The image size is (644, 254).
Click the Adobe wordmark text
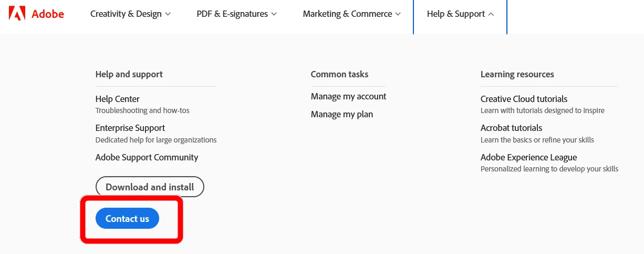48,14
